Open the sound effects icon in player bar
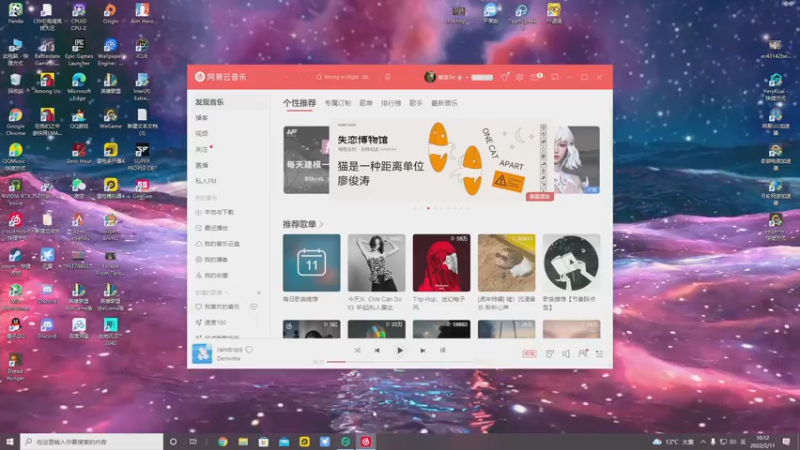Image resolution: width=800 pixels, height=450 pixels. click(549, 354)
